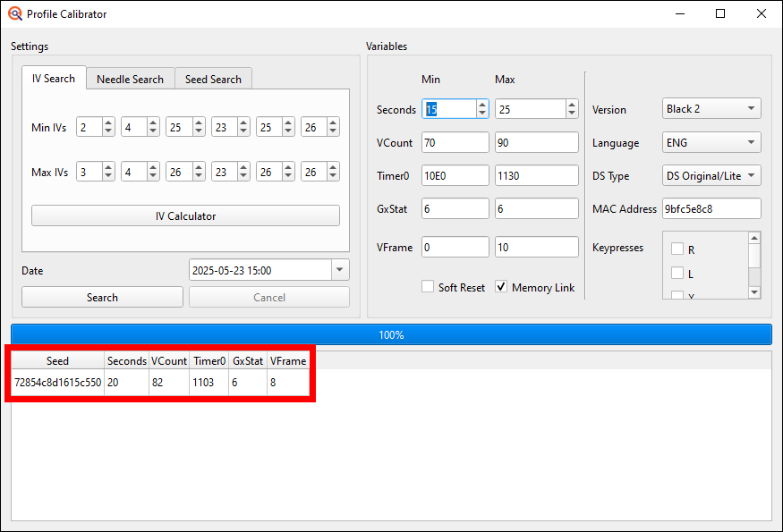Increment the Seconds Min spinner
The height and width of the screenshot is (532, 783).
pyautogui.click(x=482, y=105)
